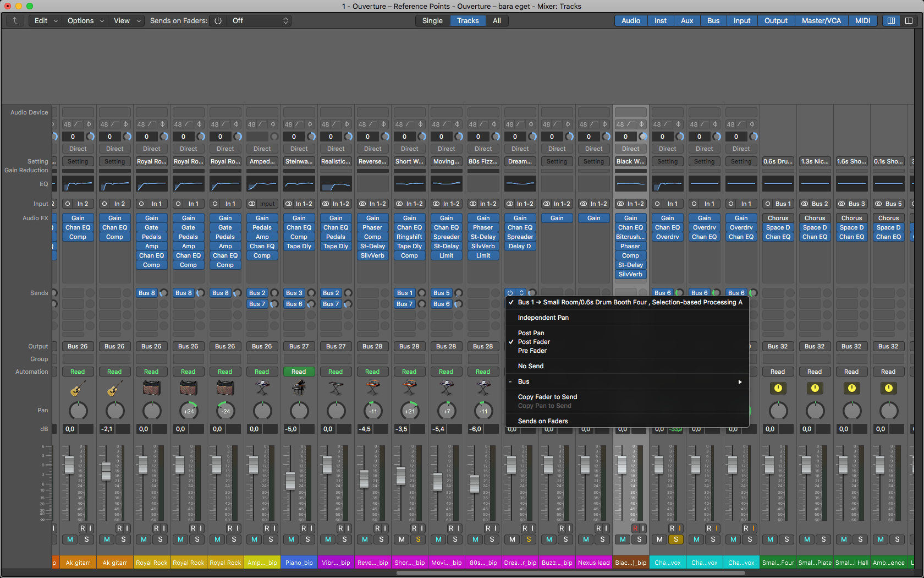Click the wide channel strips view icon
This screenshot has width=924, height=578.
pos(909,21)
